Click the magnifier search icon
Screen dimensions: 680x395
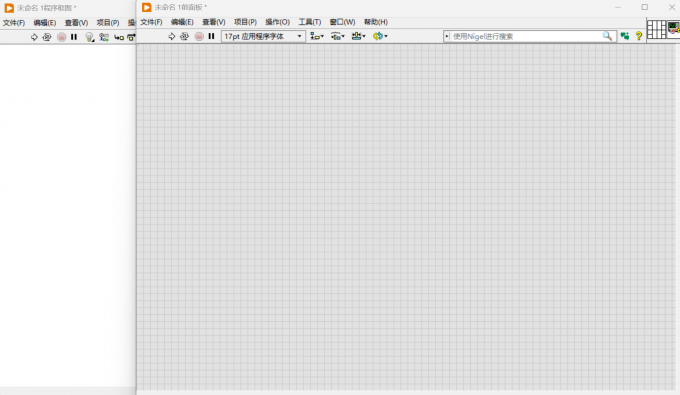tap(607, 36)
